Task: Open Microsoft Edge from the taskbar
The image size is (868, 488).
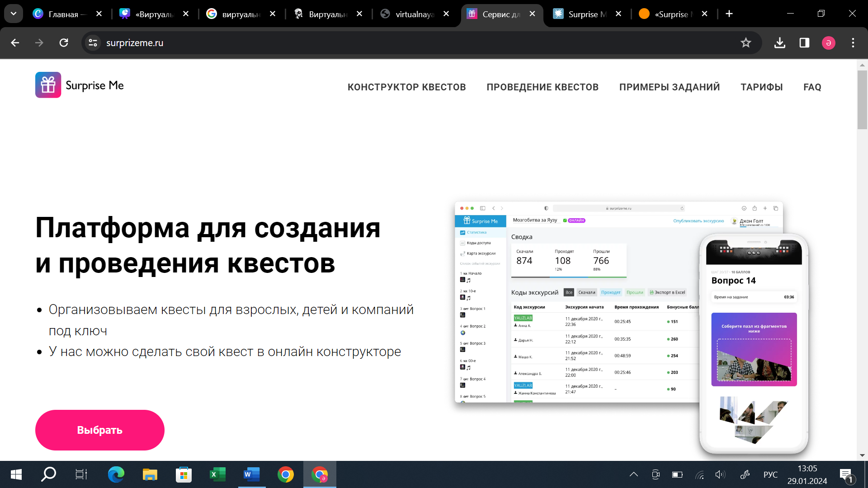Action: tap(116, 474)
